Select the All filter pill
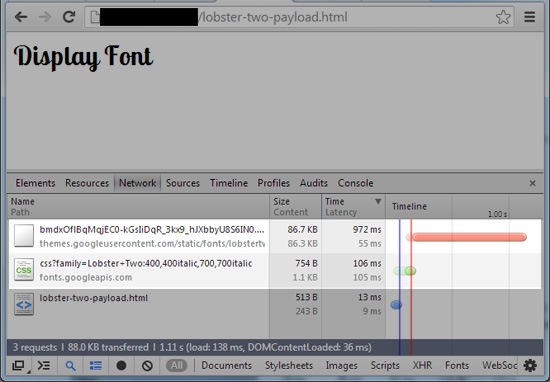Screen dimensions: 550x382 coord(177,366)
